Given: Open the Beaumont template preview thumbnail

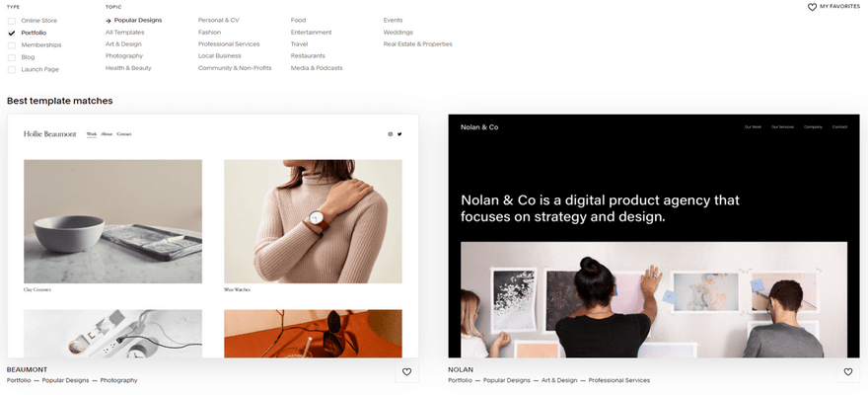Looking at the screenshot, I should (x=212, y=237).
